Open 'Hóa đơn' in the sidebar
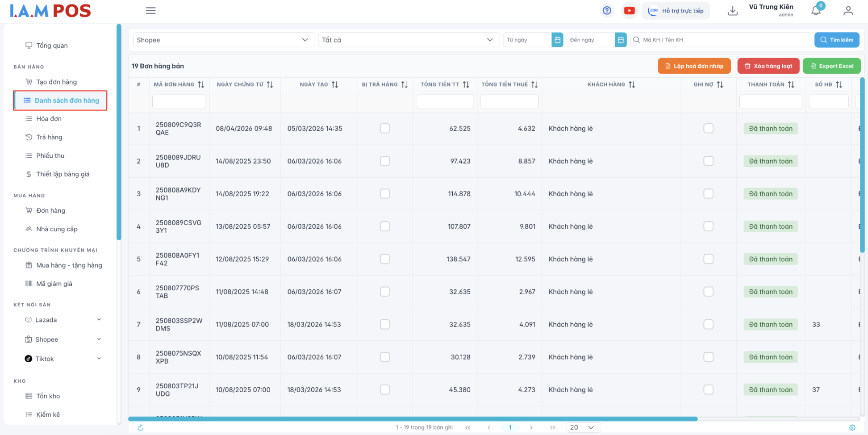Viewport: 868px width, 435px height. pos(49,119)
